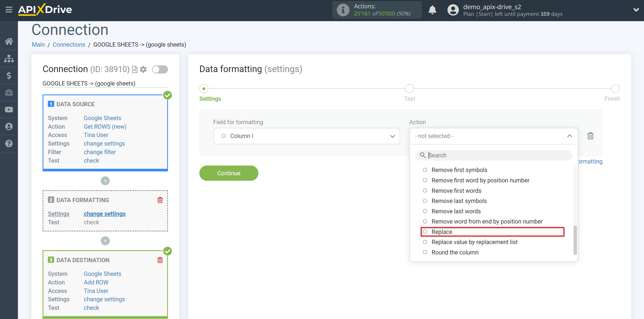This screenshot has height=319, width=644.
Task: Click the Continue button
Action: tap(229, 173)
